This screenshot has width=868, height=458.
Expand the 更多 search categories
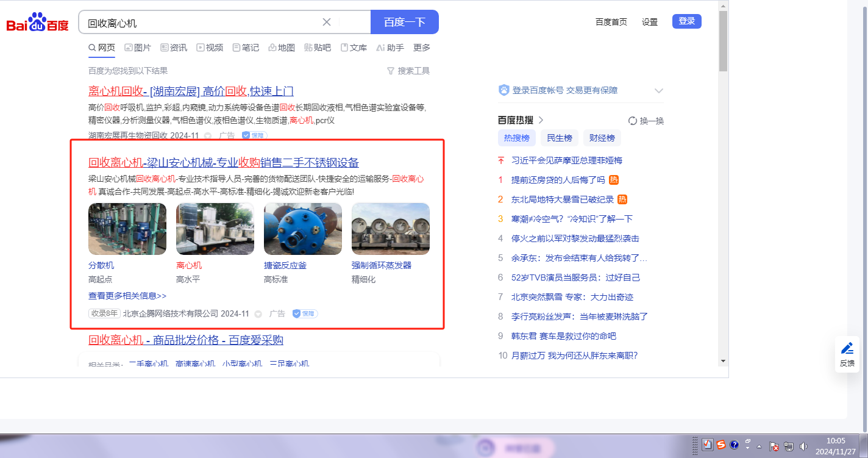click(x=421, y=48)
